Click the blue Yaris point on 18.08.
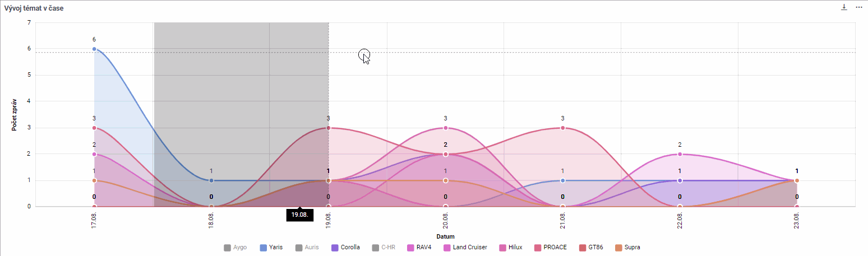The image size is (868, 256). tap(211, 180)
